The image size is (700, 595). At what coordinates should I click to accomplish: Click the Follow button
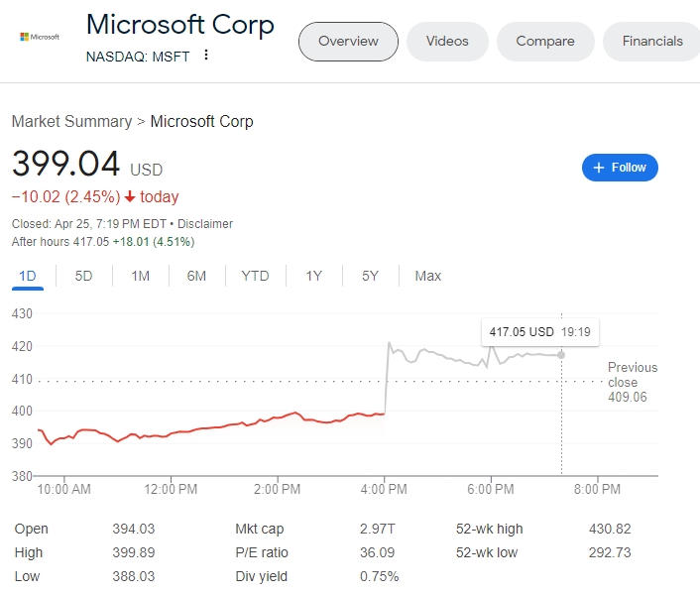point(620,168)
